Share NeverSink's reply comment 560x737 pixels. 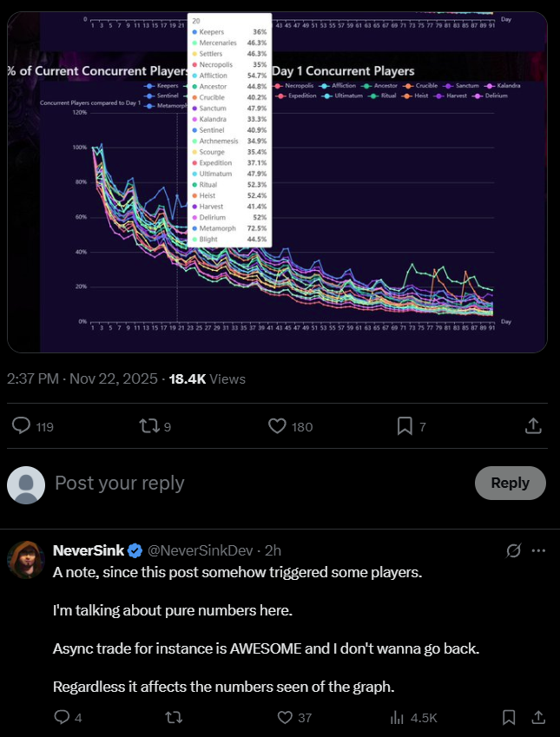tap(538, 717)
